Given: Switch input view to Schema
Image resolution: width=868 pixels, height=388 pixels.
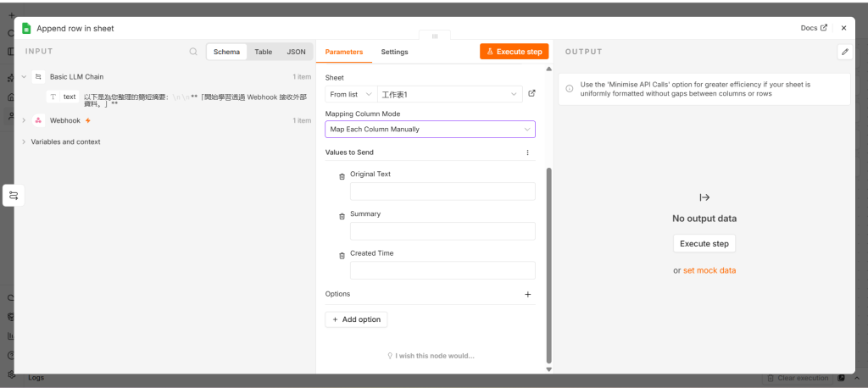Looking at the screenshot, I should pos(227,52).
